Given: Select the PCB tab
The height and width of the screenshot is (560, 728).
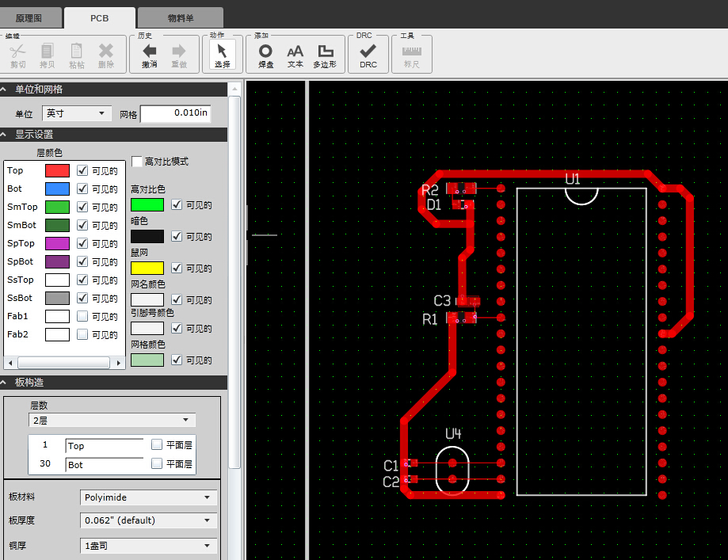Looking at the screenshot, I should (x=99, y=18).
